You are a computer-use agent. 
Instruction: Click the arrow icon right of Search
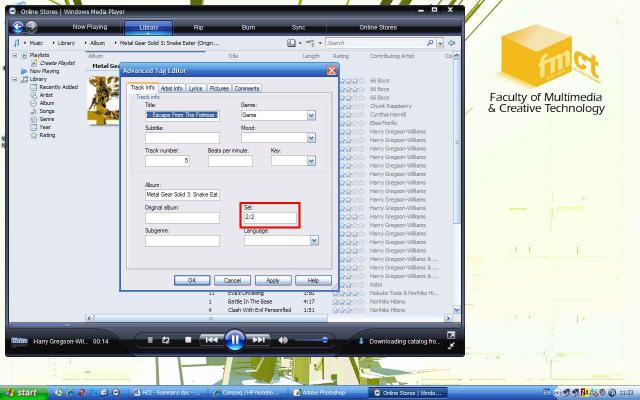(451, 43)
